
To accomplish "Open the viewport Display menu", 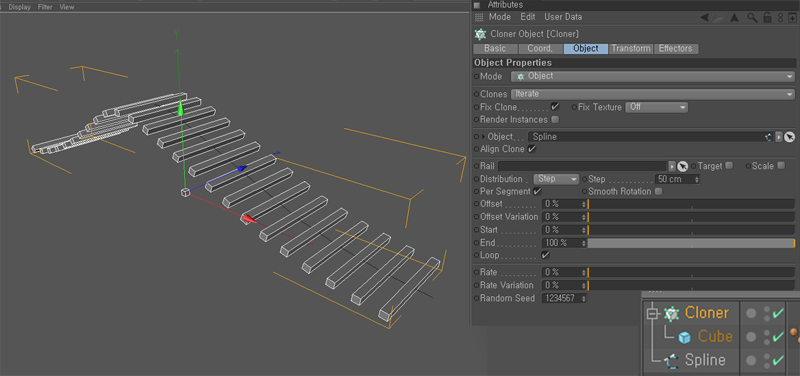I will tap(19, 7).
